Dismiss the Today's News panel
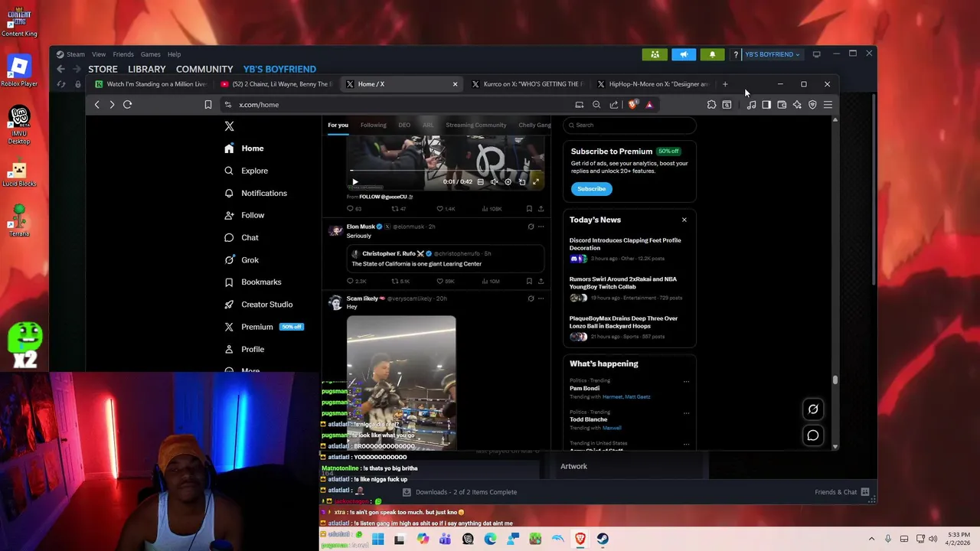Screen dimensions: 980x551 (x=684, y=220)
